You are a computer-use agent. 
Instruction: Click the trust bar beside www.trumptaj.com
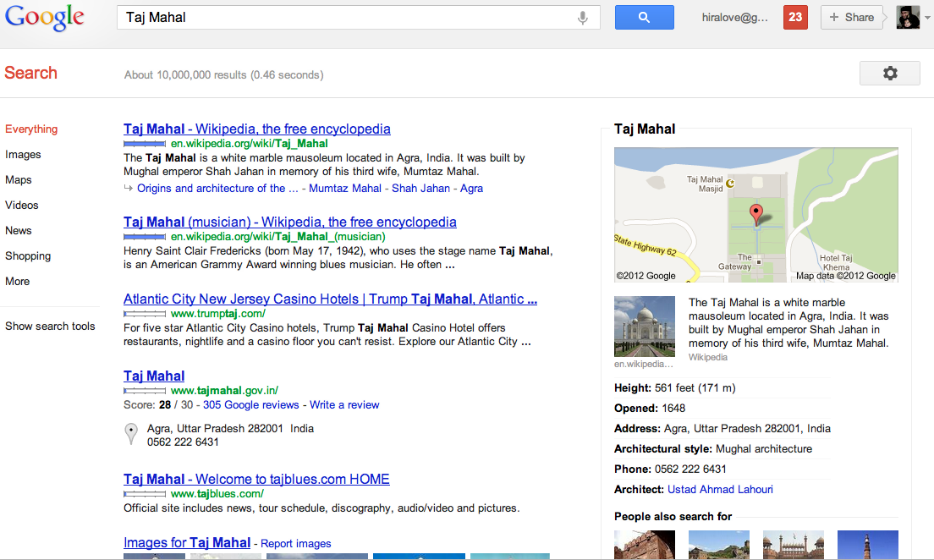click(145, 314)
